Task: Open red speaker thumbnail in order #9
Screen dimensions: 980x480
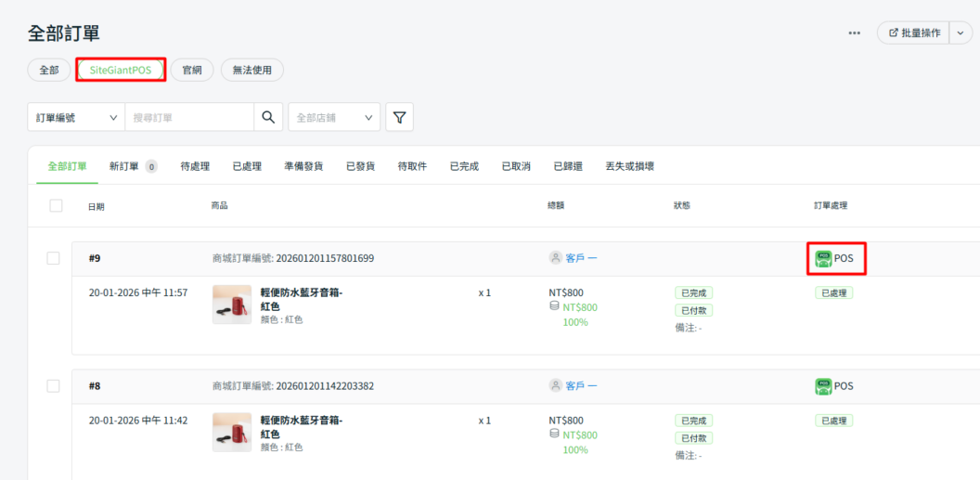Action: click(x=232, y=305)
